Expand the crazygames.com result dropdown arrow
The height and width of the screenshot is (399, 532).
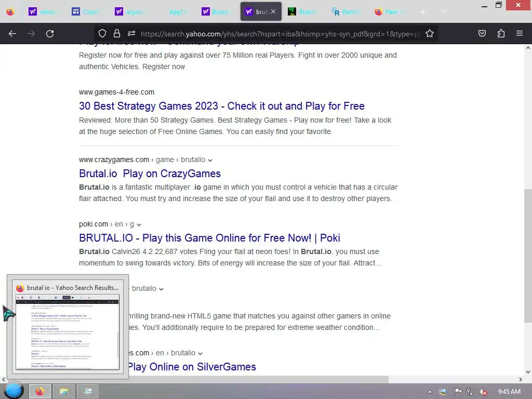[x=210, y=160]
